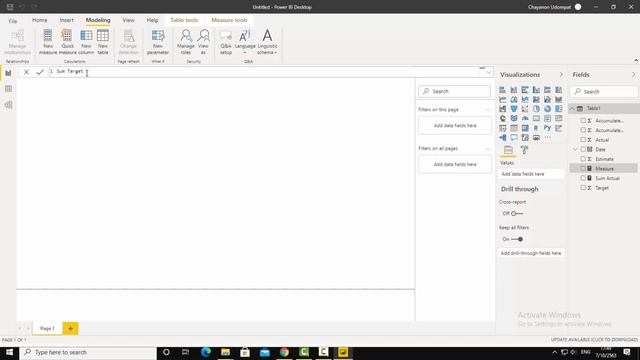The width and height of the screenshot is (640, 360).
Task: Switch to Model view in left sidebar
Action: (x=8, y=105)
